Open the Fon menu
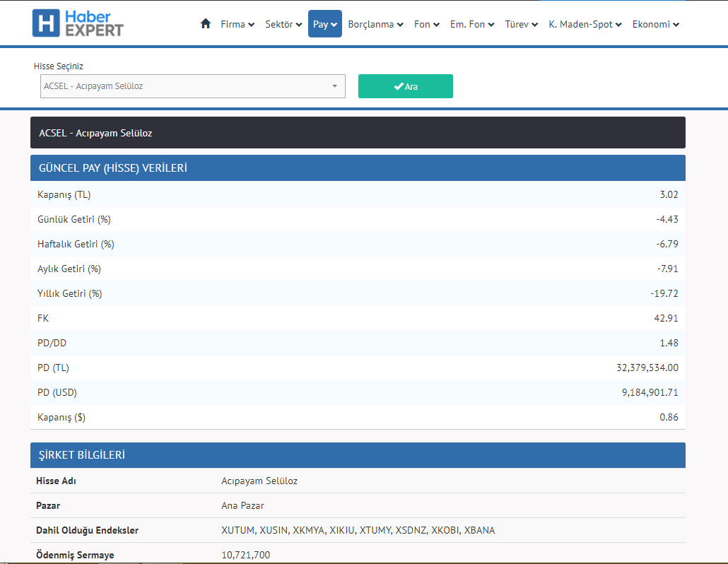The width and height of the screenshot is (728, 564). (x=427, y=24)
